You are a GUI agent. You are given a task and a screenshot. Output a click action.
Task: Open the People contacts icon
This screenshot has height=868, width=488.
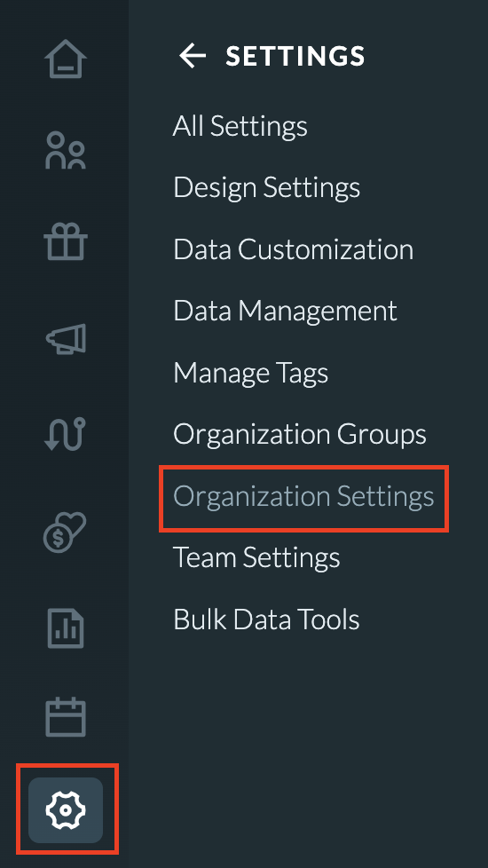pyautogui.click(x=66, y=150)
